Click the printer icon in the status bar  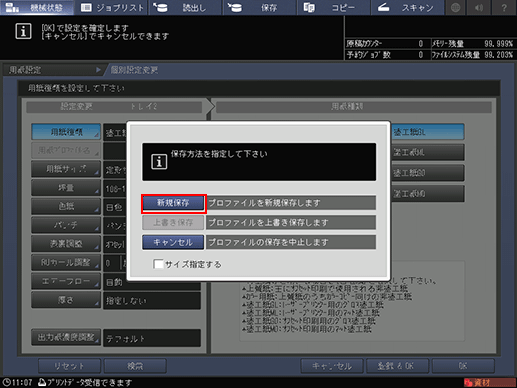42,382
